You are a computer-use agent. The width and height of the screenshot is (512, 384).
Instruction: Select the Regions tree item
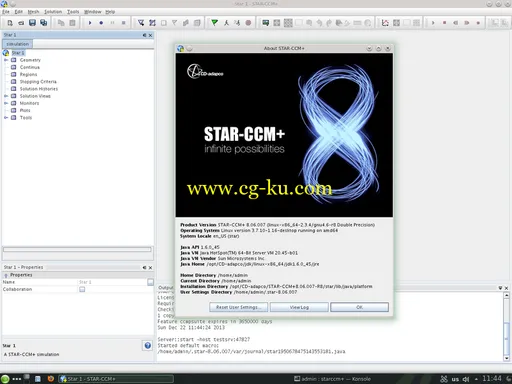click(28, 74)
